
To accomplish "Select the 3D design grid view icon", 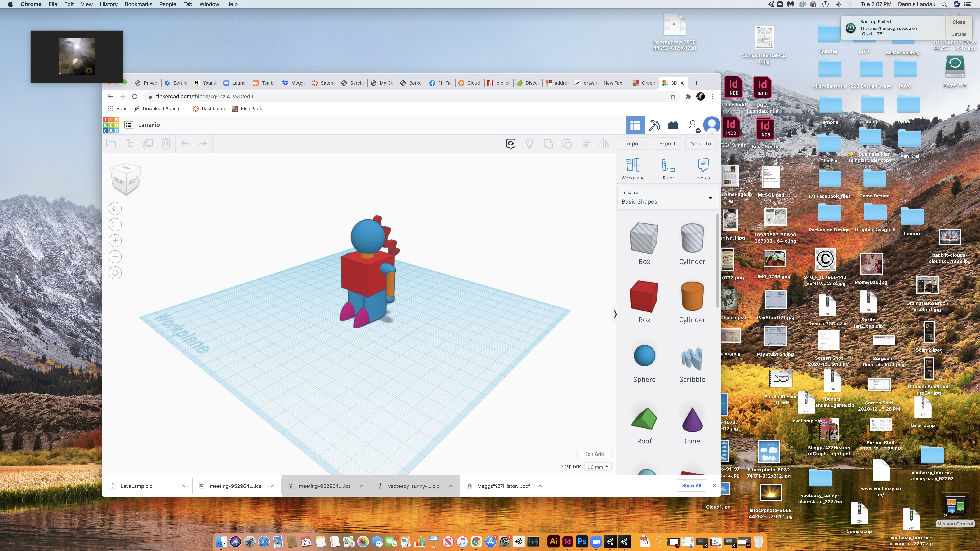I will (x=635, y=125).
